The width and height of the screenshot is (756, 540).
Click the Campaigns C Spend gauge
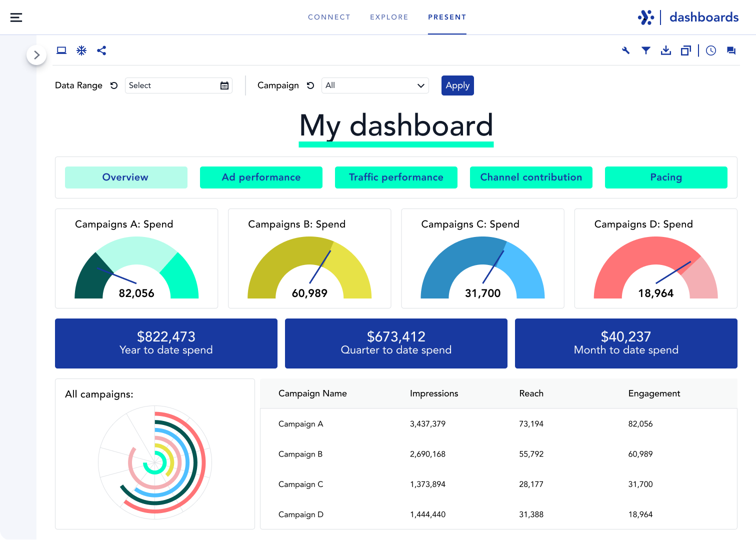(482, 268)
